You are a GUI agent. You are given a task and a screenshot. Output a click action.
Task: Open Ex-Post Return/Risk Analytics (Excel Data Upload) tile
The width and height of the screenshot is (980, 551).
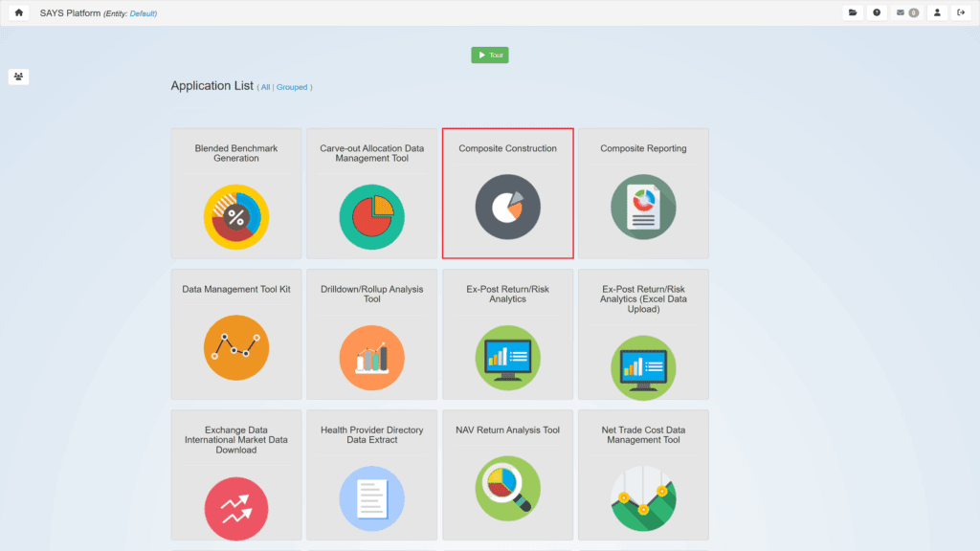pyautogui.click(x=643, y=334)
